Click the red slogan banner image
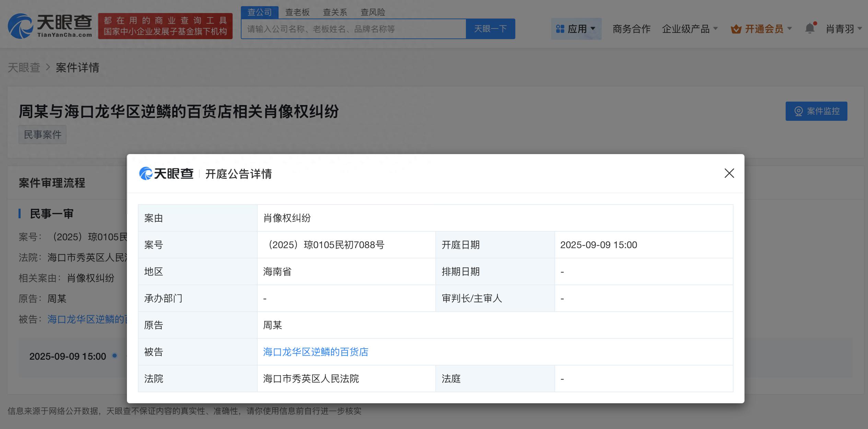Viewport: 868px width, 429px height. (x=165, y=26)
